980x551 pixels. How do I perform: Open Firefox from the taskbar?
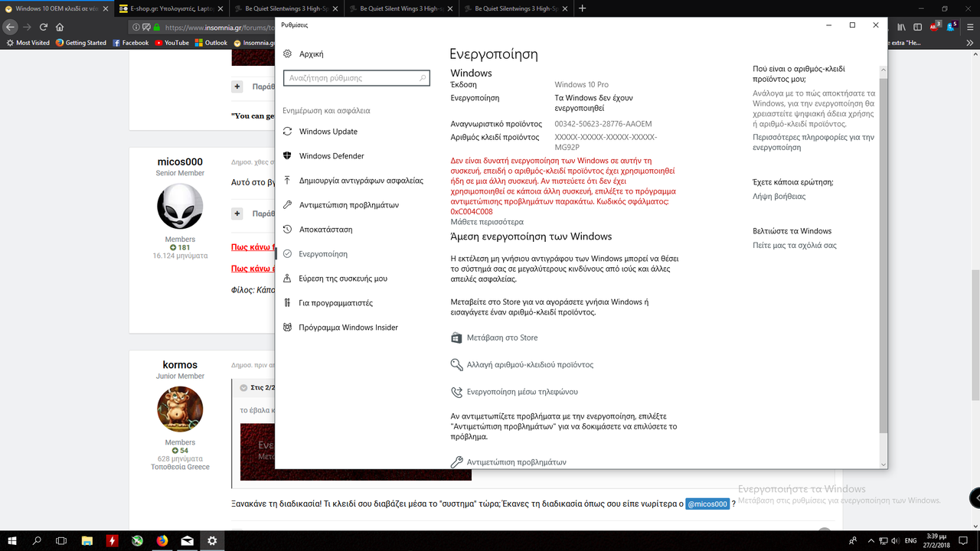coord(162,540)
